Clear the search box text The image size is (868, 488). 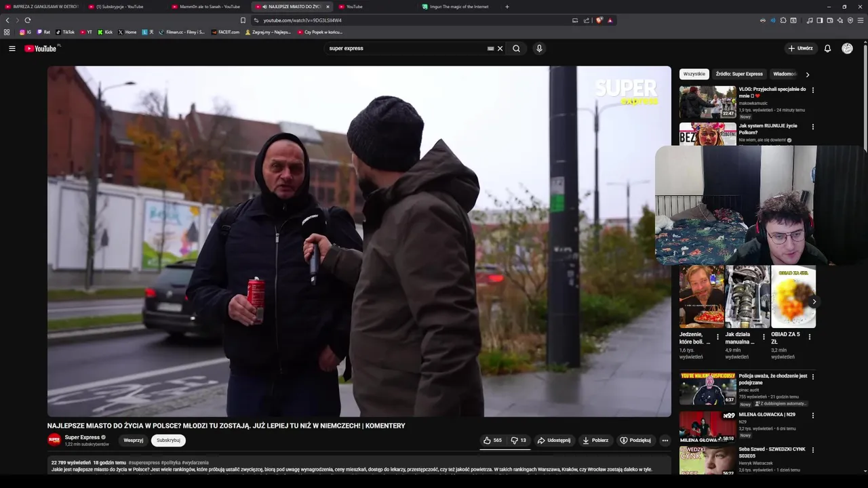pos(500,48)
